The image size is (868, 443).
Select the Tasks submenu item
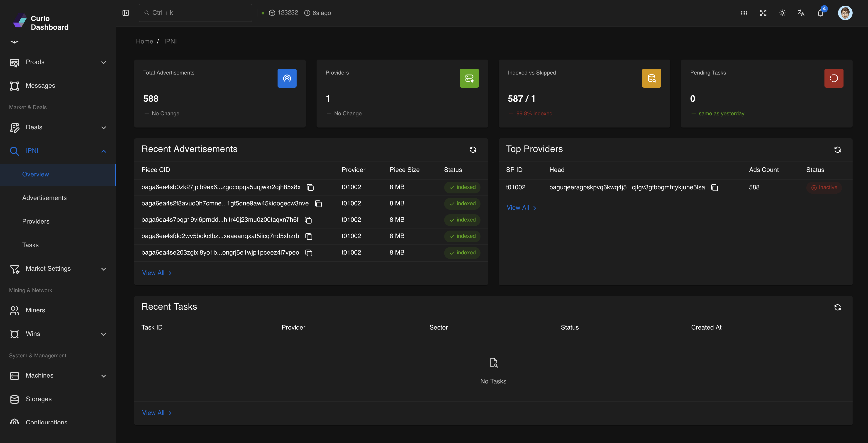pyautogui.click(x=30, y=245)
